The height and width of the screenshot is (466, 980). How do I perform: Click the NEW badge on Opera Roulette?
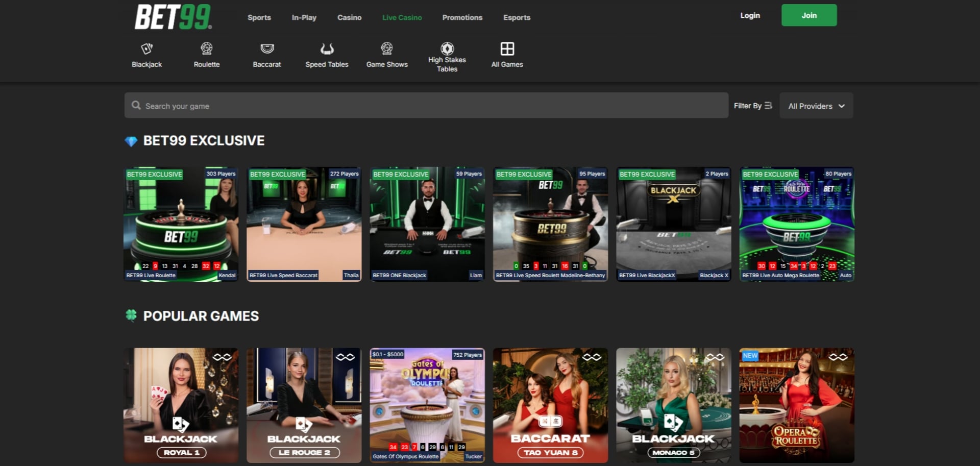[750, 356]
